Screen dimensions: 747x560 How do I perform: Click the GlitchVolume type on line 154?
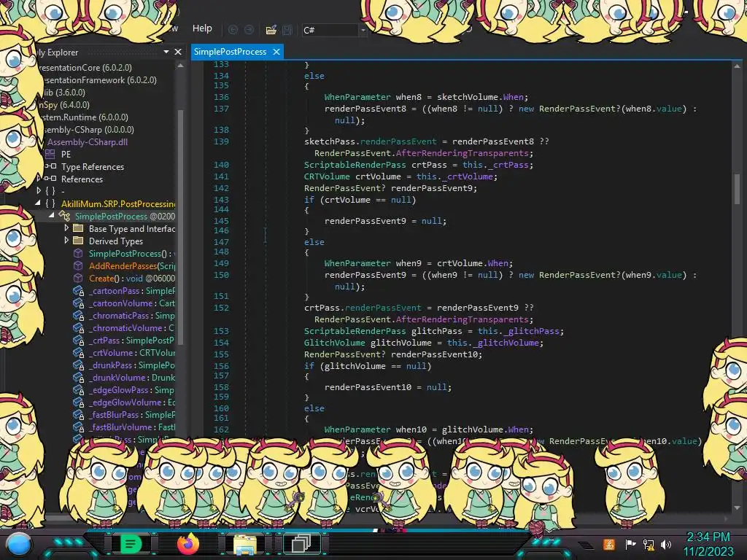[x=334, y=343]
